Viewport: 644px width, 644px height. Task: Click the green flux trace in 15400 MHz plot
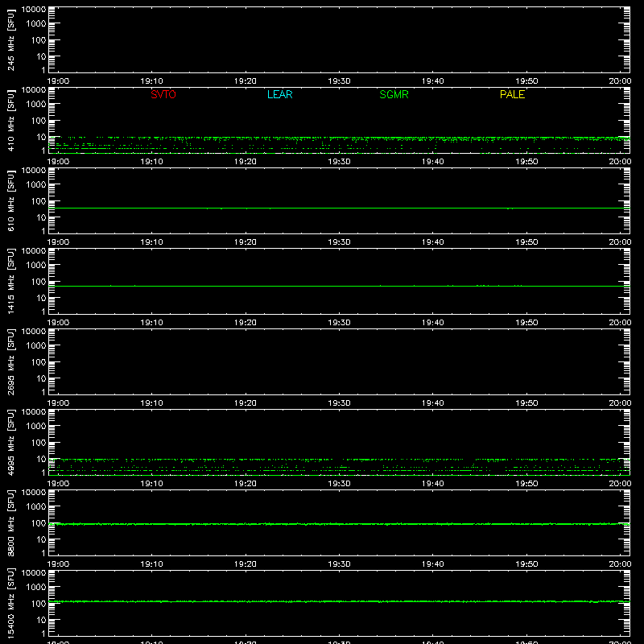pyautogui.click(x=339, y=601)
